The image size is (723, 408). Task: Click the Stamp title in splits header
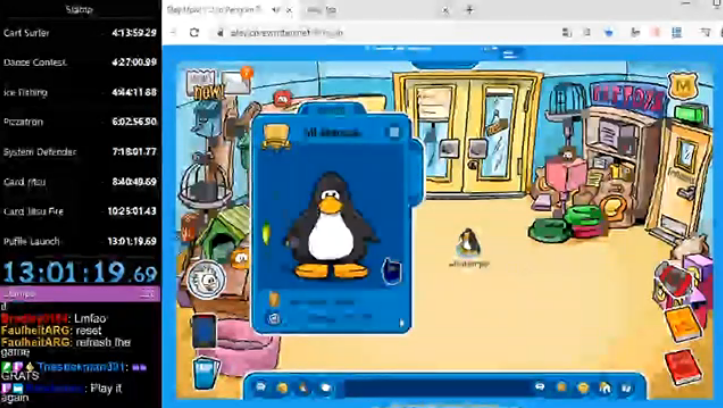coord(78,9)
